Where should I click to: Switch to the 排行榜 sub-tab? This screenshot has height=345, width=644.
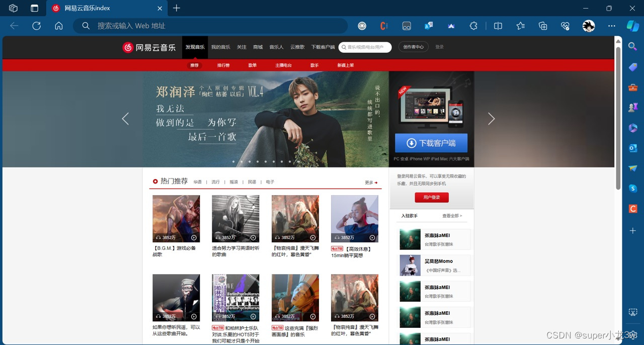223,65
